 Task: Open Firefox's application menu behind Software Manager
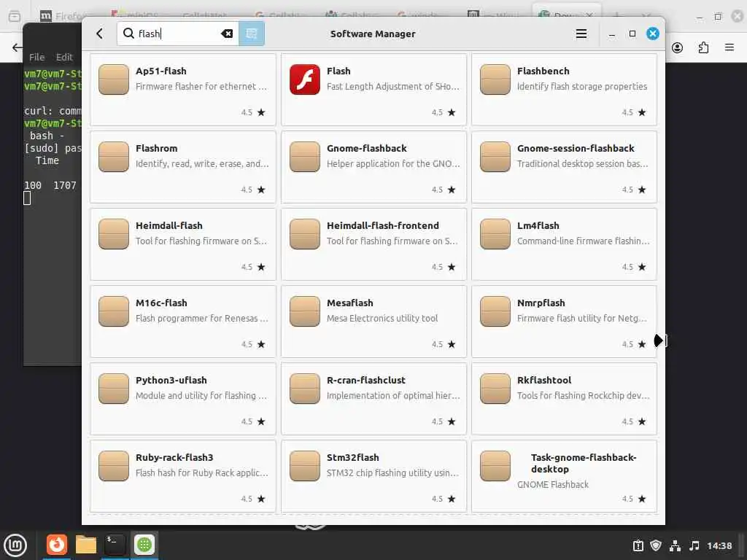point(729,47)
